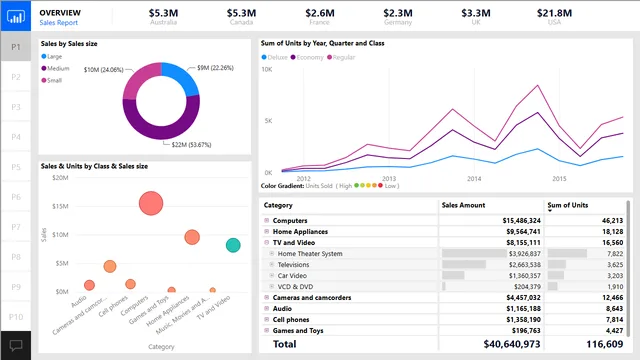This screenshot has width=640, height=360.
Task: Sort by the Sales Amount column header
Action: [x=463, y=205]
